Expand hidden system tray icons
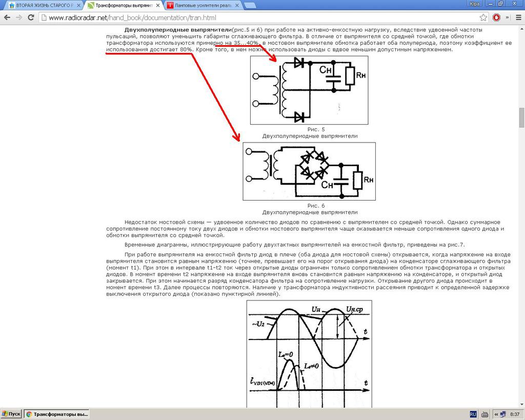The image size is (525, 420). (x=495, y=414)
